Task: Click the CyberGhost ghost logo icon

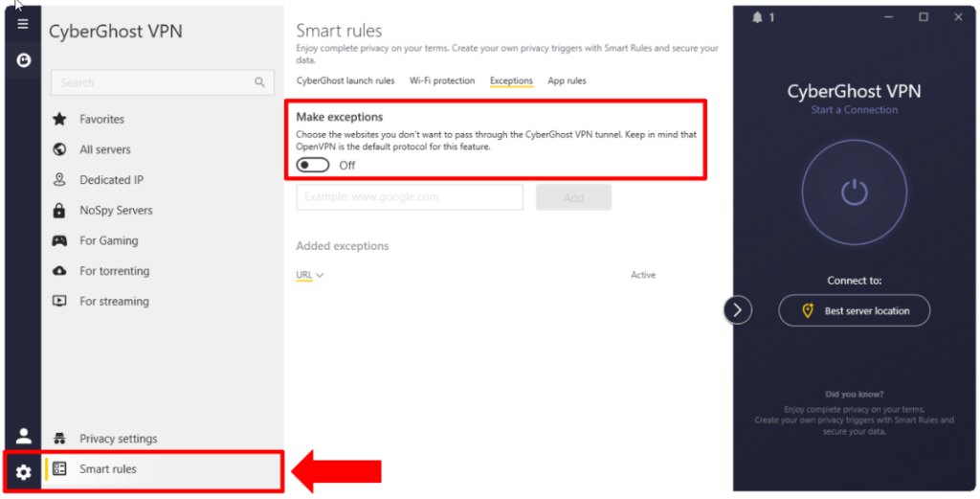Action: tap(24, 60)
